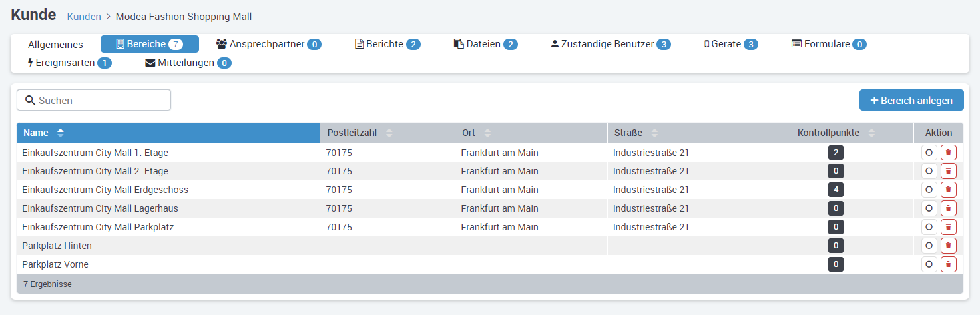Screen dimensions: 980x315
Task: Sort the table by Ort
Action: click(487, 133)
